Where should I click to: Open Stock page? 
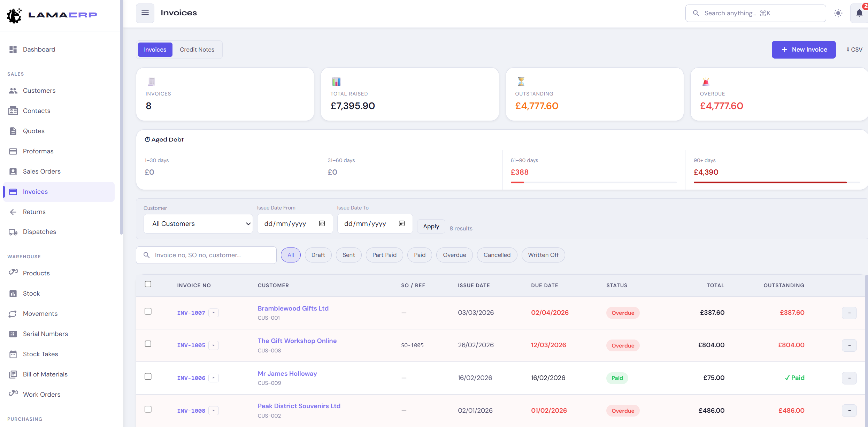pos(59,293)
